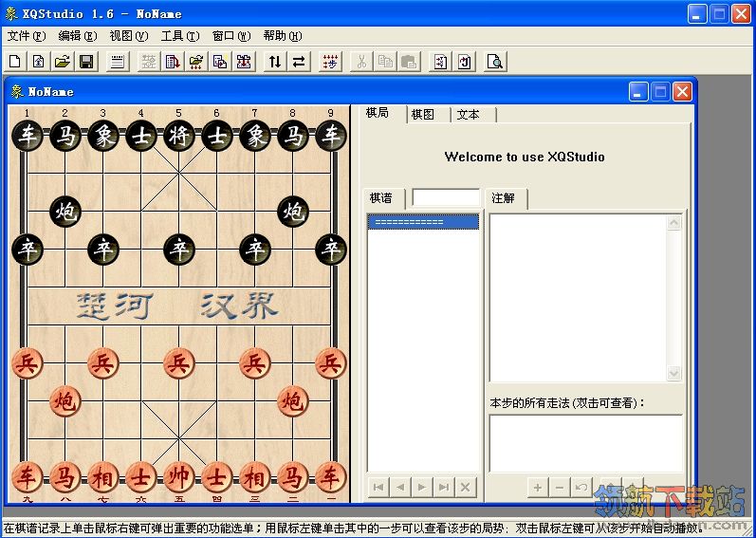This screenshot has height=538, width=756.
Task: Select the highlighted ============ move list row
Action: (423, 222)
